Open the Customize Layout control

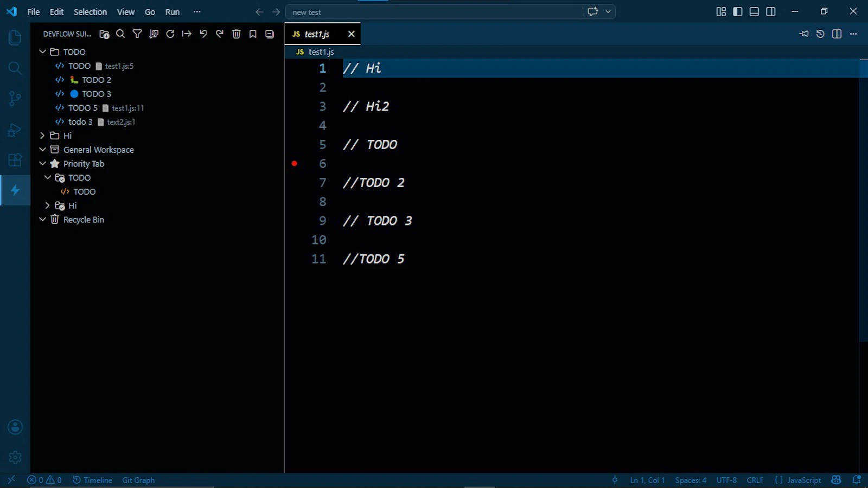[x=721, y=11]
